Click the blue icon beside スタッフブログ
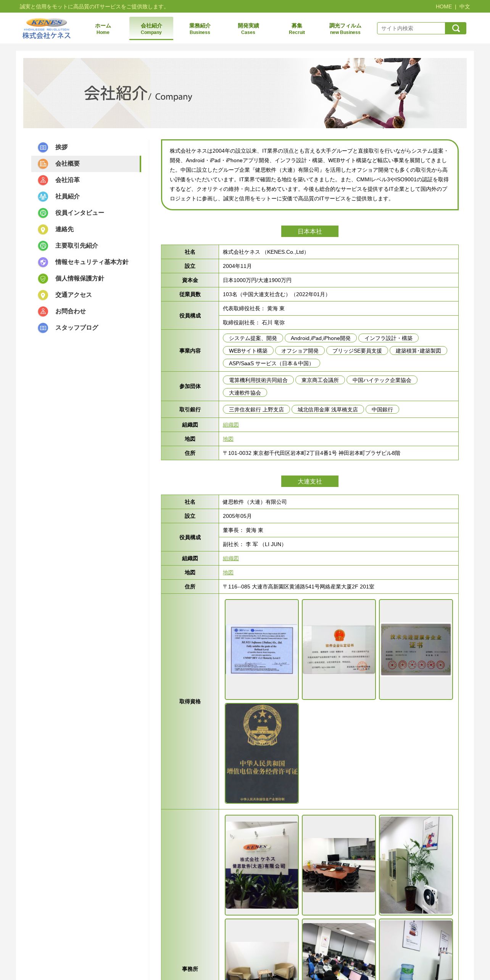This screenshot has height=980, width=490. 43,328
